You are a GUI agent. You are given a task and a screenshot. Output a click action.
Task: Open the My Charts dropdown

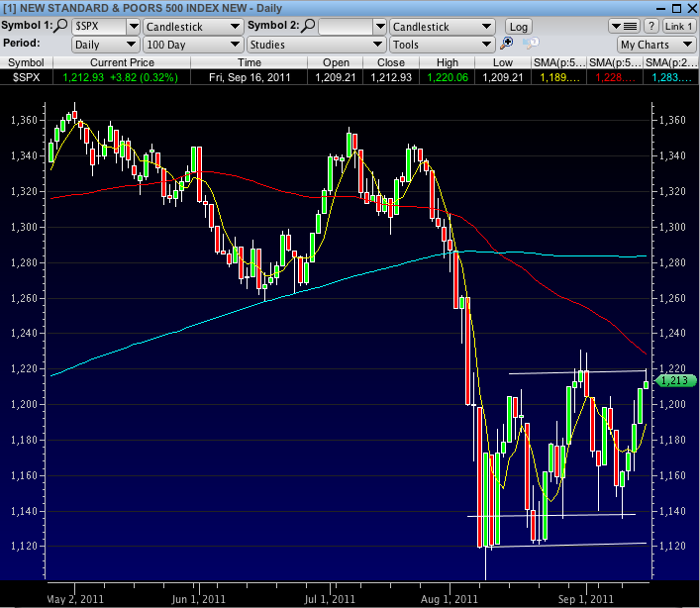pyautogui.click(x=654, y=45)
